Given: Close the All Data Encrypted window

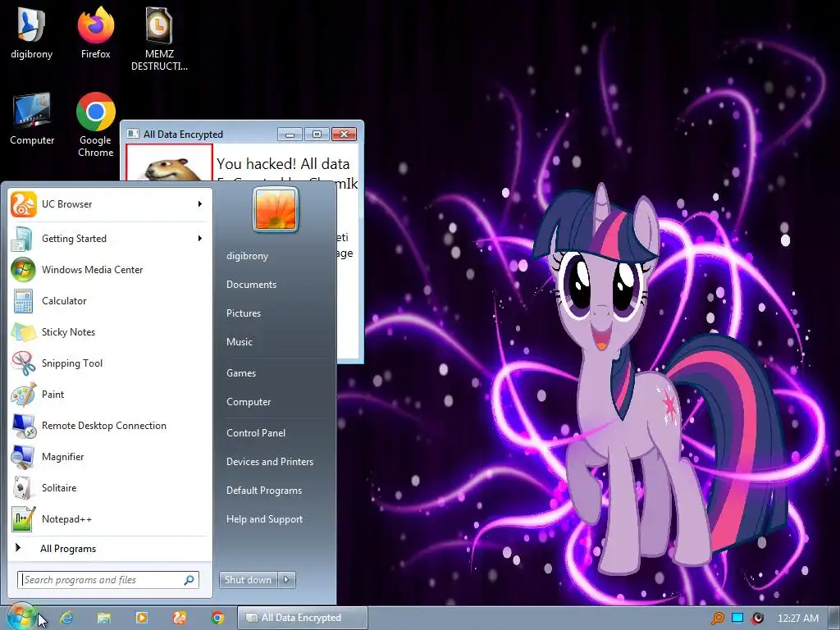Looking at the screenshot, I should tap(344, 134).
